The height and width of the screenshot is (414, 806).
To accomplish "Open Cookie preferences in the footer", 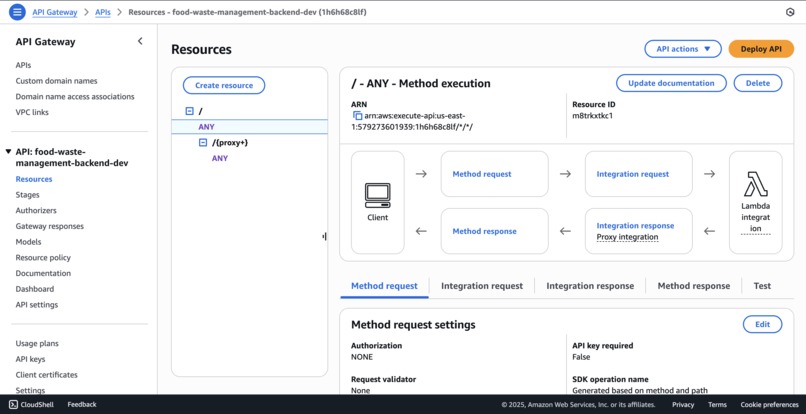I will [770, 405].
